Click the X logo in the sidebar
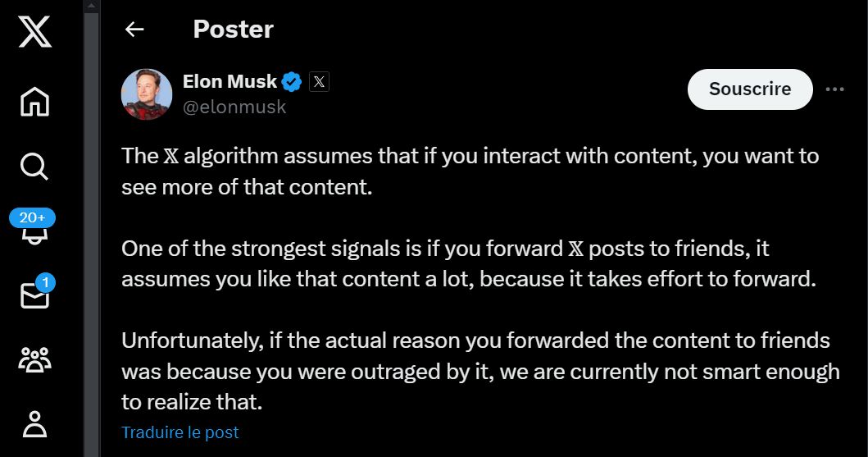868x457 pixels. pos(35,31)
